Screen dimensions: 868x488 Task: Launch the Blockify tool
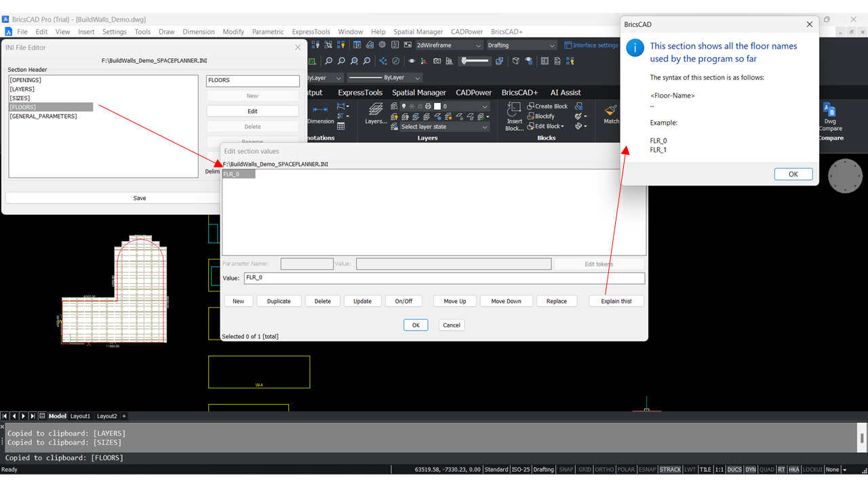point(545,116)
